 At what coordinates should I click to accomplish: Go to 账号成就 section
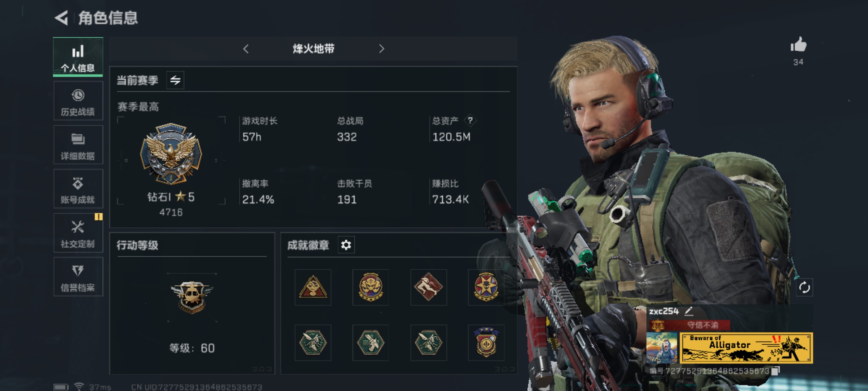point(78,189)
